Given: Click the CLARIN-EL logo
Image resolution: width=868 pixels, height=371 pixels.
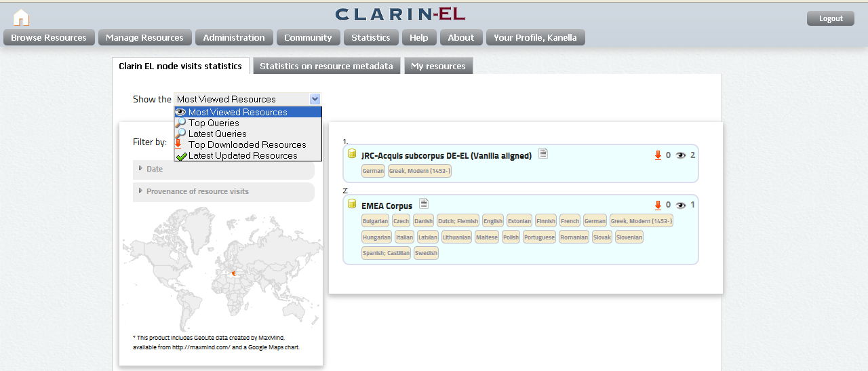Looking at the screenshot, I should (400, 14).
